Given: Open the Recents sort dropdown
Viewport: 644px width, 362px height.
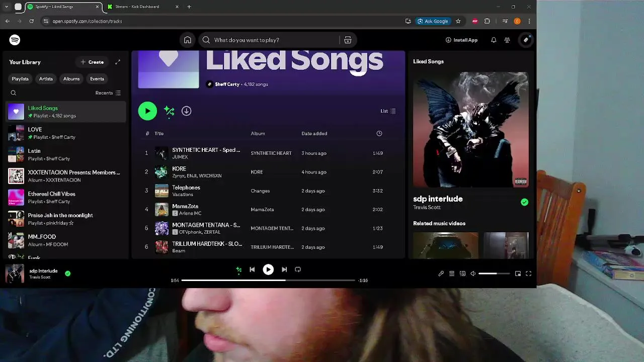Looking at the screenshot, I should click(x=108, y=93).
